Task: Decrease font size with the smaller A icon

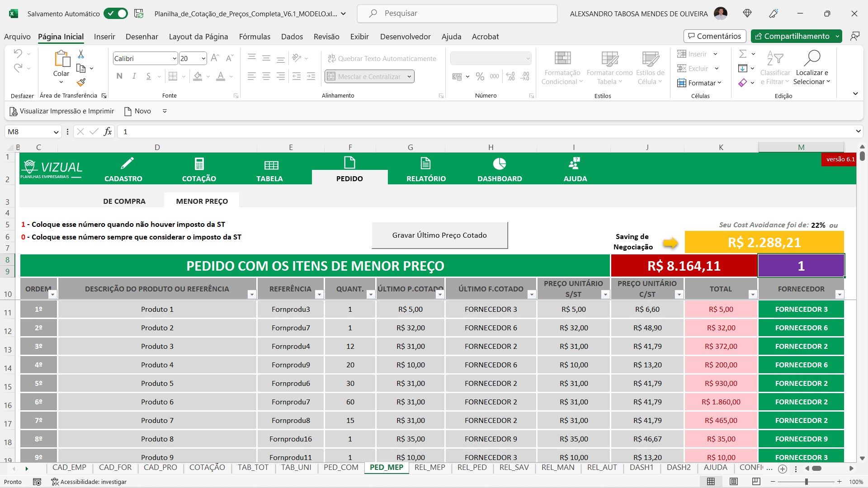Action: (x=229, y=58)
